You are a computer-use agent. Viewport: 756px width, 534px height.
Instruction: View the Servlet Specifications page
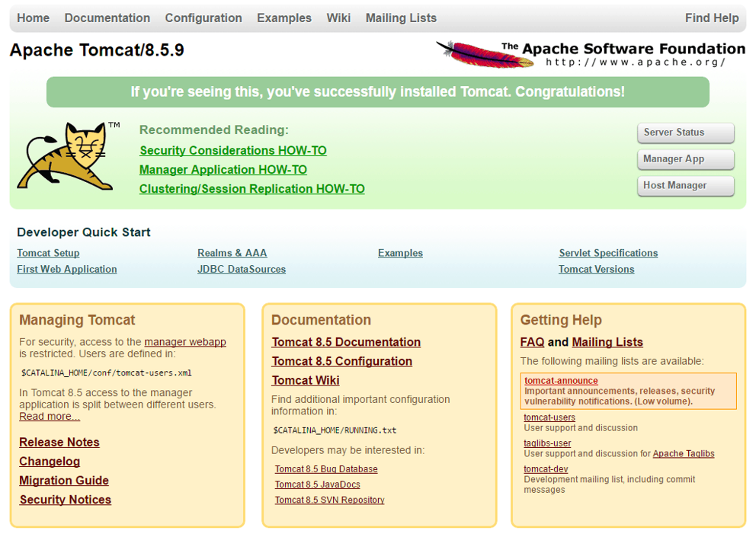coord(607,253)
